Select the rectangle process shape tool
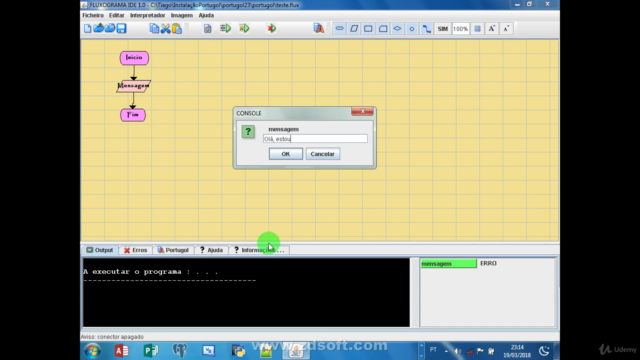Screen dimensions: 640x360 click(x=368, y=29)
